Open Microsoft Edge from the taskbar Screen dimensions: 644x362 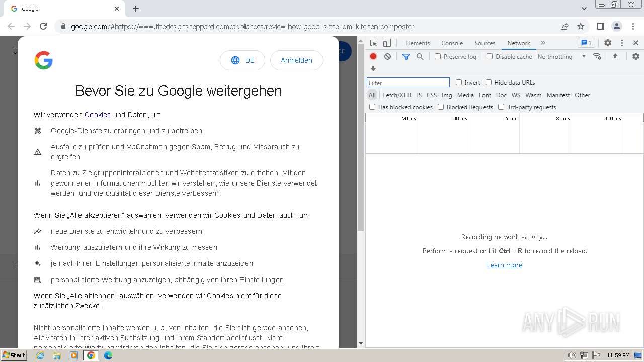(x=108, y=355)
